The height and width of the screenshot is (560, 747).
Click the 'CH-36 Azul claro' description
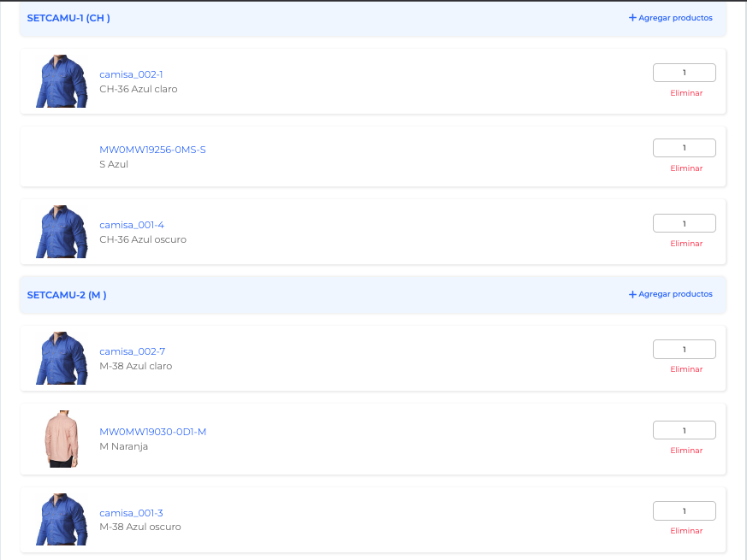pos(138,89)
